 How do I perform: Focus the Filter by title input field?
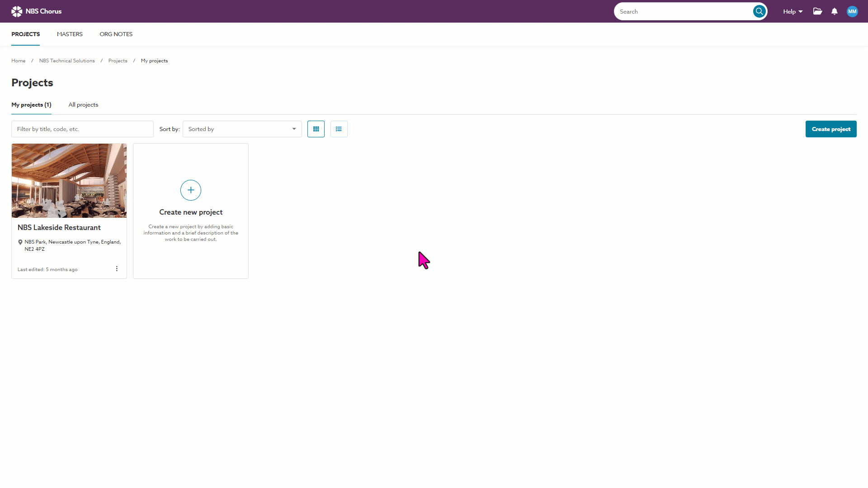point(82,129)
